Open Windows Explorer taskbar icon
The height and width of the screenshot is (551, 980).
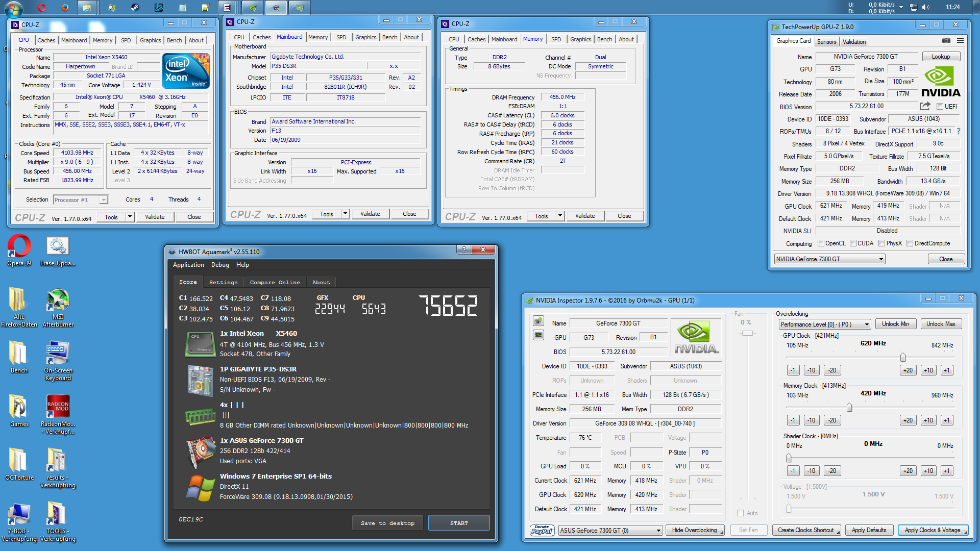(x=87, y=8)
